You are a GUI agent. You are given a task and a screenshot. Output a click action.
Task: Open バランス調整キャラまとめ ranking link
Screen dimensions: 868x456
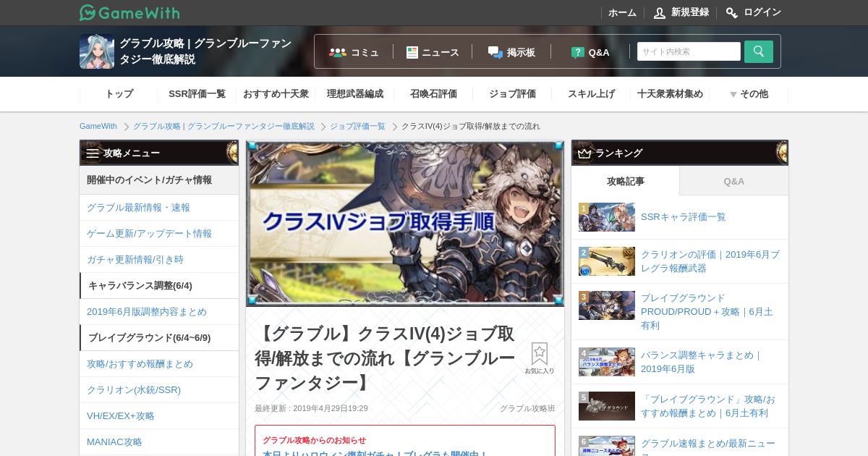702,362
